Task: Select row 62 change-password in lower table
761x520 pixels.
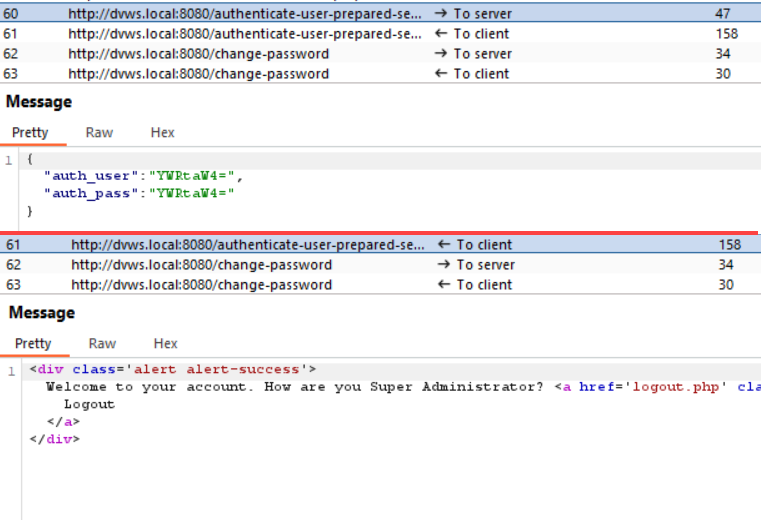Action: 380,265
